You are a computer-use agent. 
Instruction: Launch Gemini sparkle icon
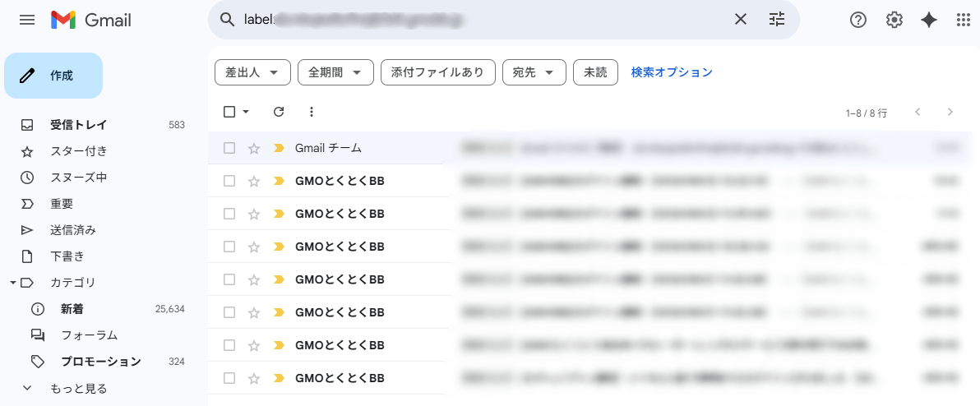pos(929,21)
